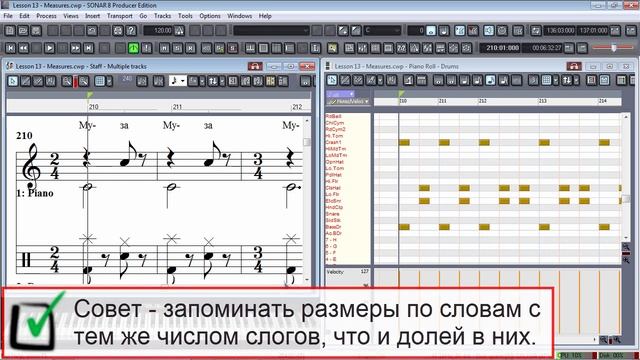Click the Open file icon in main toolbar
Viewport: 640px width, 360px height.
[x=23, y=31]
